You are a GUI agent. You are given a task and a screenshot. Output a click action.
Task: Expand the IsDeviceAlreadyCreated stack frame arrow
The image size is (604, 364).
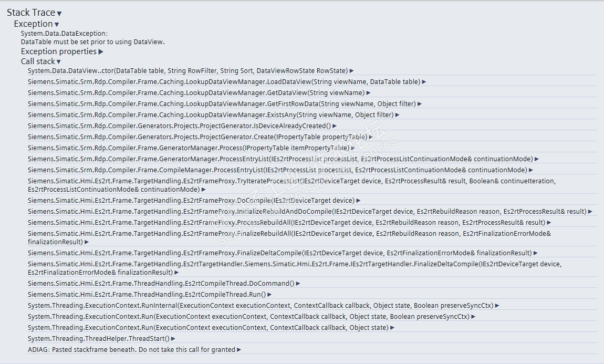click(335, 126)
